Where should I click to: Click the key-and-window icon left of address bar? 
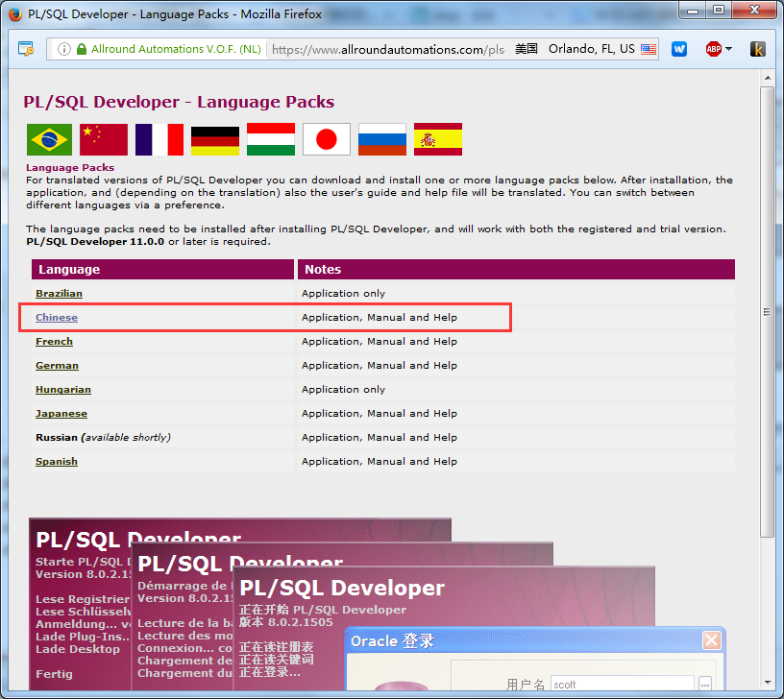[26, 49]
